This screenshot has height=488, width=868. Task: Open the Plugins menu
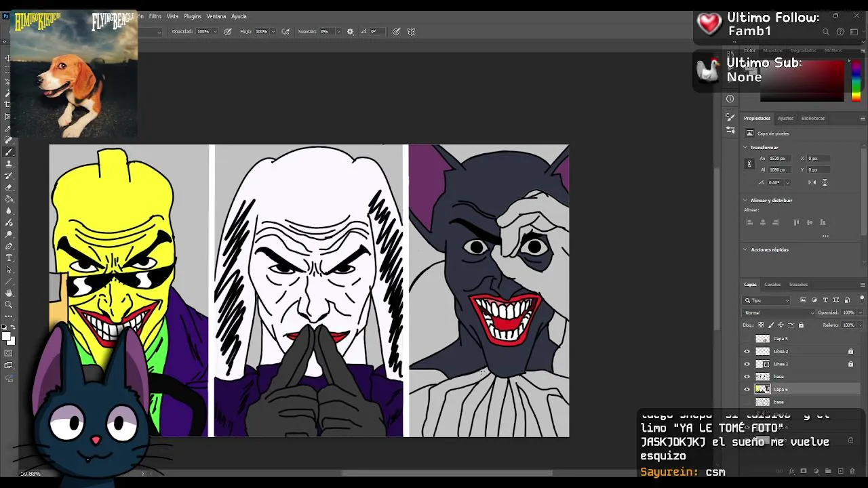[x=193, y=16]
